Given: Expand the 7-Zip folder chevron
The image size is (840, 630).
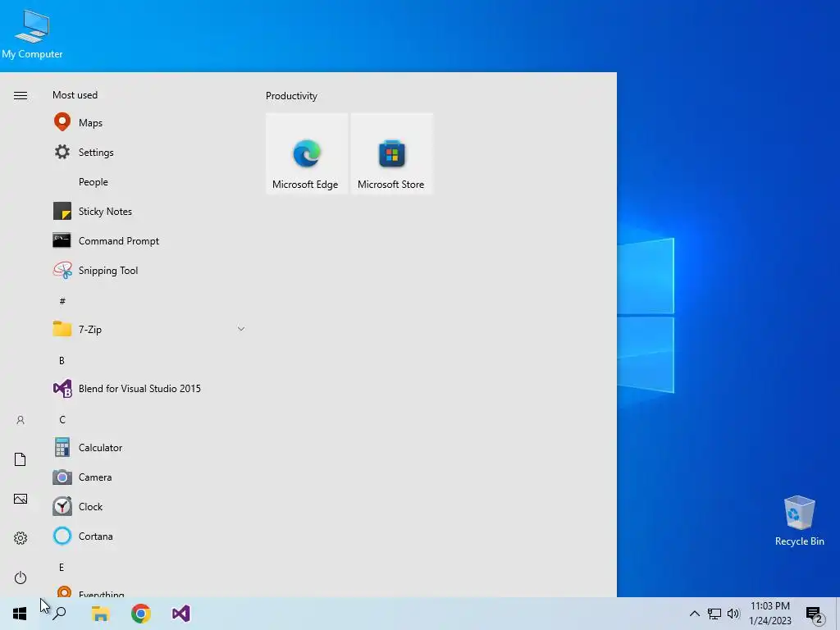Looking at the screenshot, I should click(241, 329).
